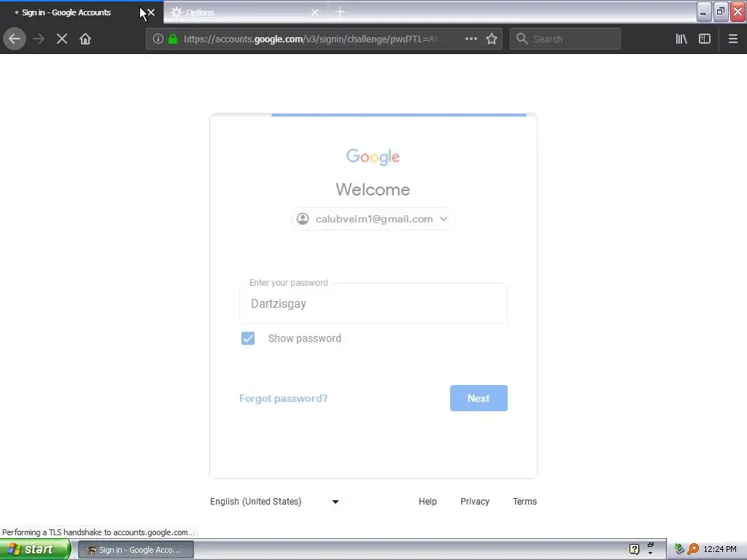Click the Google logo
The height and width of the screenshot is (560, 747).
point(373,157)
